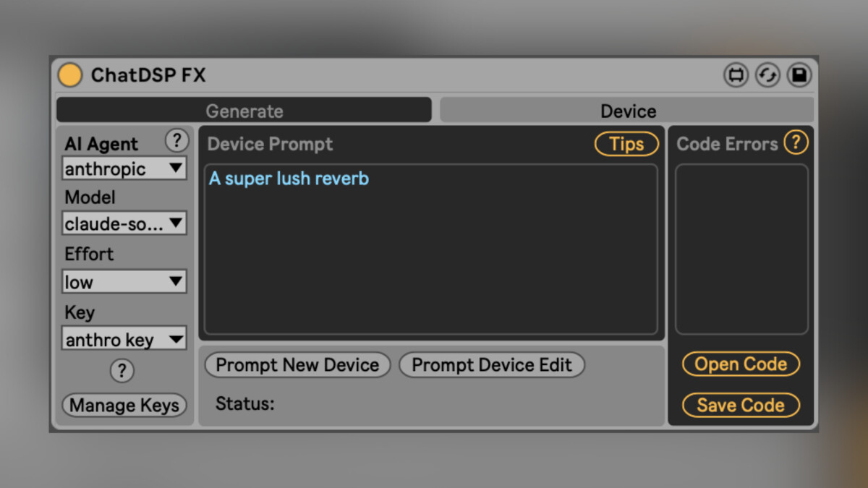
Task: Click Open Code
Action: (x=741, y=364)
